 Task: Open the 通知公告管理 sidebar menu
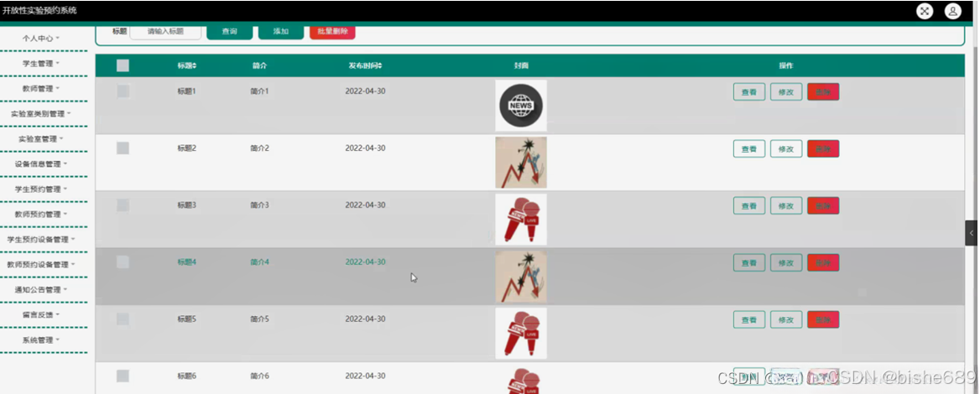[41, 289]
